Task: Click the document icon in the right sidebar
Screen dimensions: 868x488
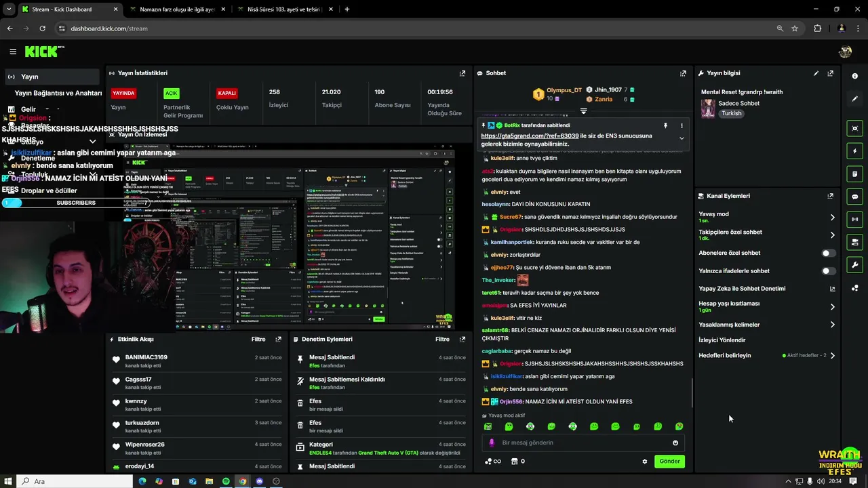Action: point(854,174)
